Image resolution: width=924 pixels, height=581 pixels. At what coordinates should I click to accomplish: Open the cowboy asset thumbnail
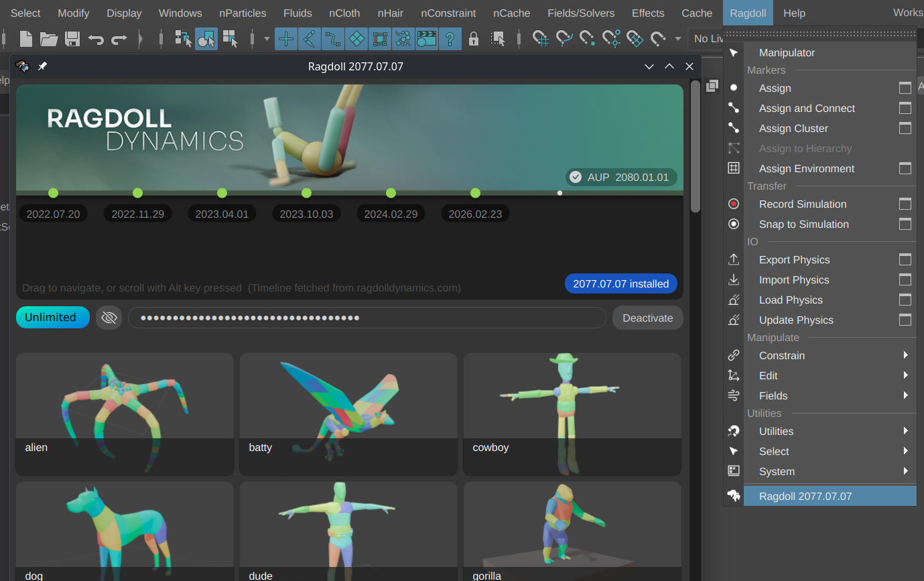[x=572, y=414]
